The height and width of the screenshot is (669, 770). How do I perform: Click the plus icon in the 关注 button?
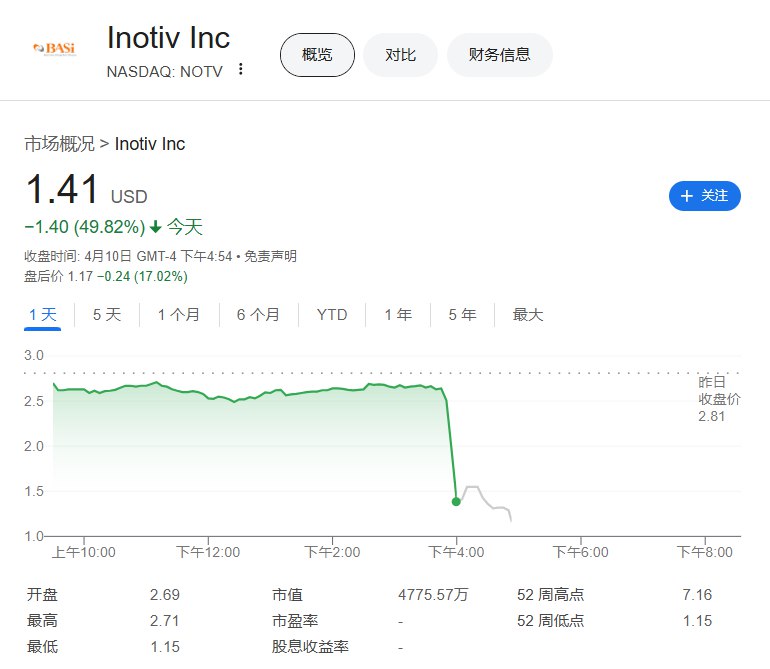pos(687,196)
